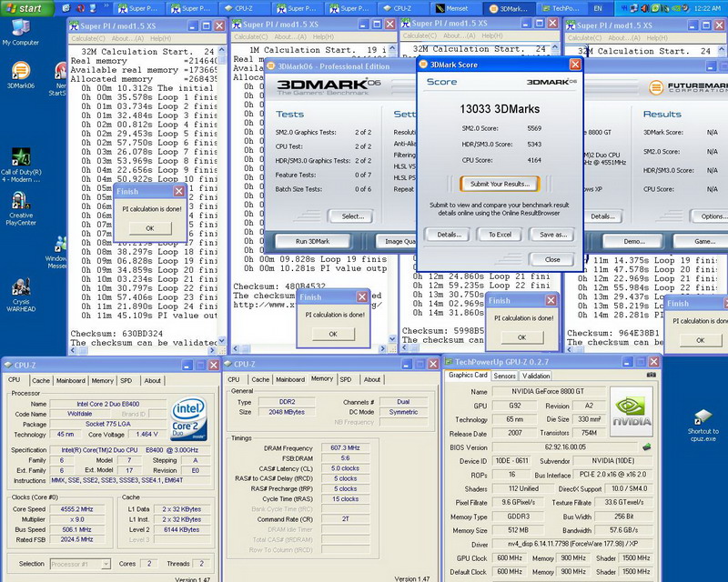Click OK in Finish dialog beside checksum 5998B5

pos(521,337)
